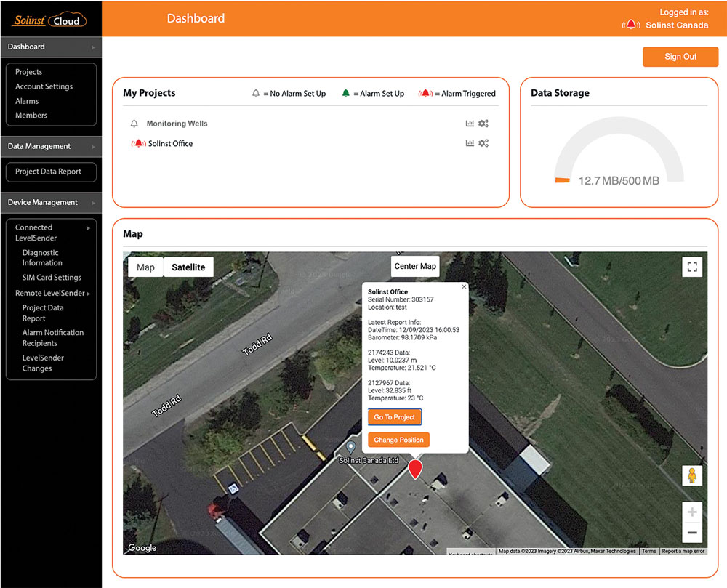This screenshot has height=588, width=727.
Task: Open settings gears for Monitoring Wells project
Action: [483, 124]
